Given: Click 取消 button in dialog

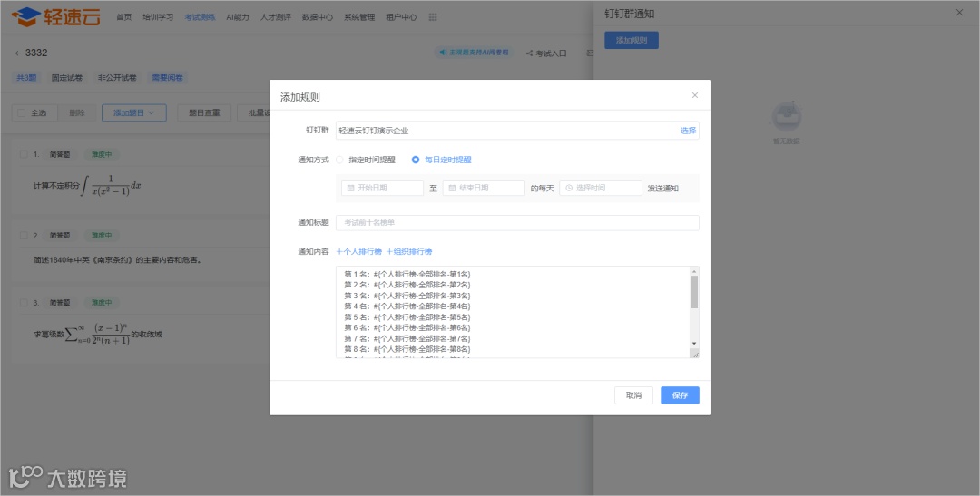Looking at the screenshot, I should pyautogui.click(x=633, y=395).
